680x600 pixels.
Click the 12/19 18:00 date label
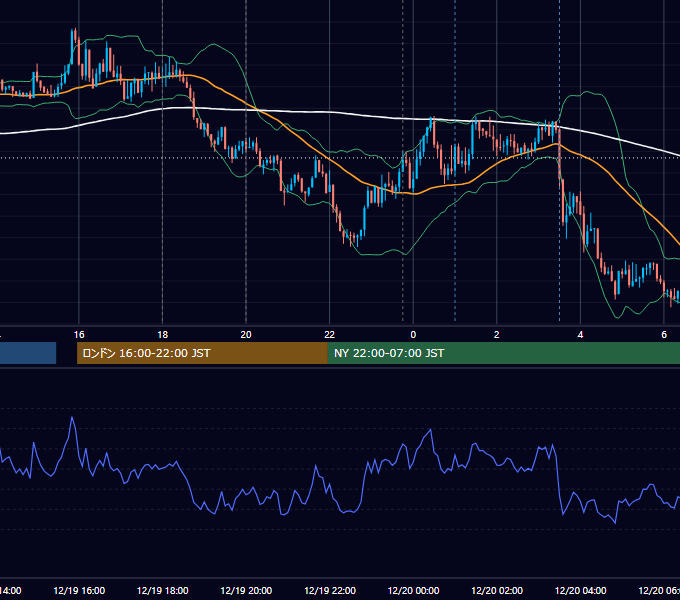click(x=163, y=590)
